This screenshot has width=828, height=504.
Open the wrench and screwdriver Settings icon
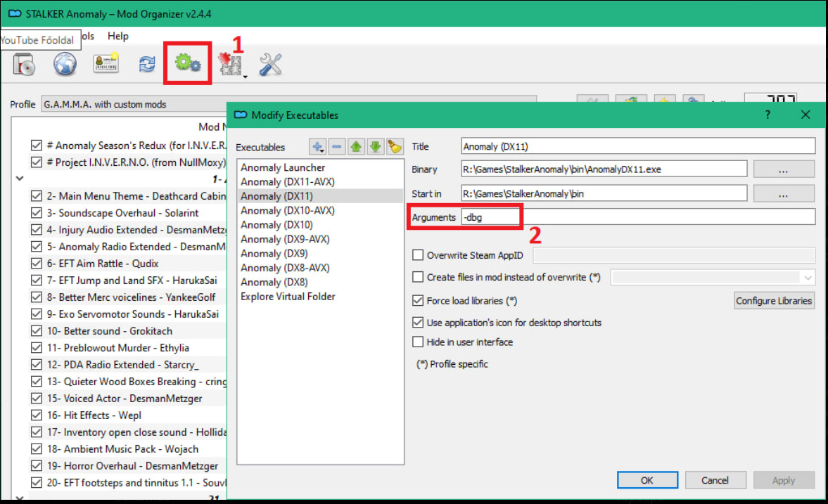tap(270, 65)
